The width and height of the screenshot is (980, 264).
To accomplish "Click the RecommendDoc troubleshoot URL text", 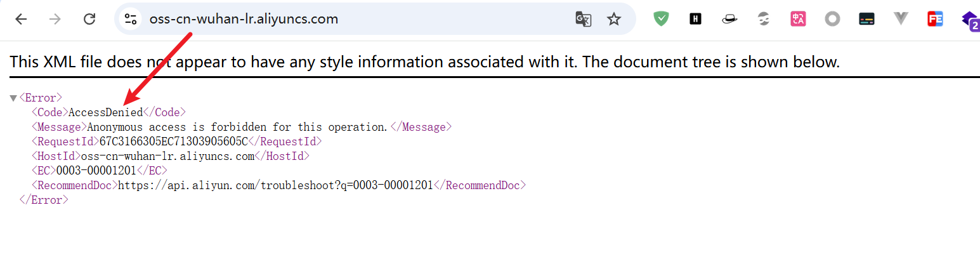I will [x=275, y=185].
